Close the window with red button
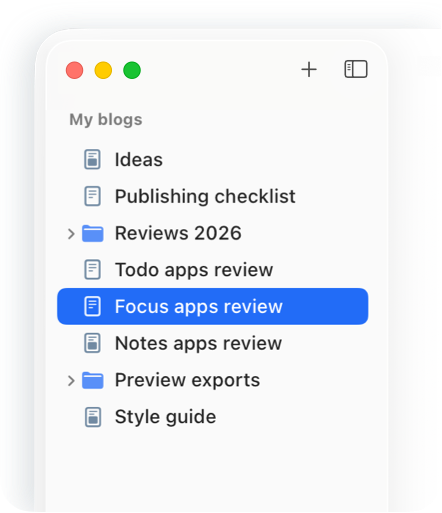Image resolution: width=442 pixels, height=513 pixels. (x=75, y=70)
